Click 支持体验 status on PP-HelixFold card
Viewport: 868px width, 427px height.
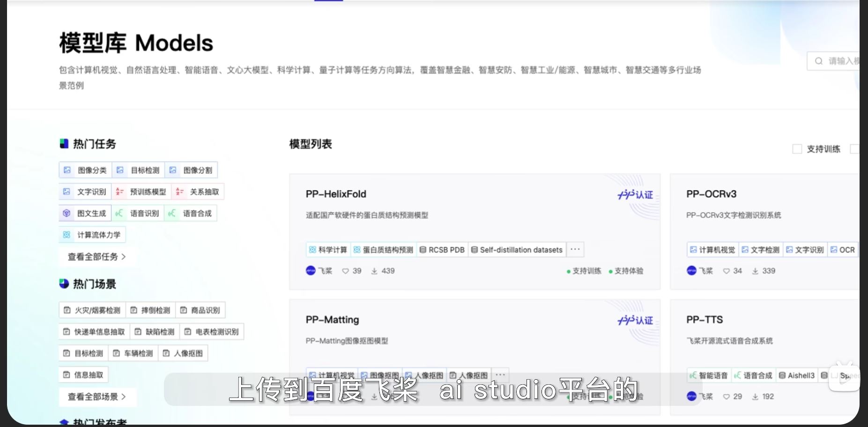pyautogui.click(x=626, y=271)
